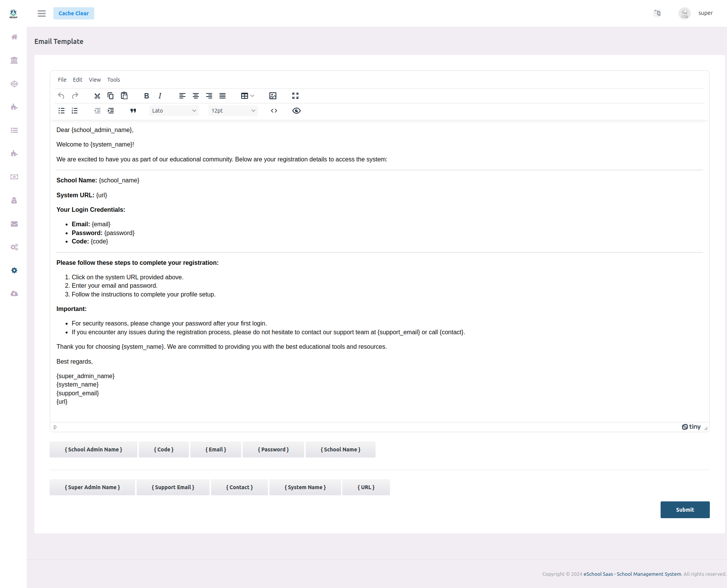This screenshot has height=588, width=727.
Task: Toggle the preview eye icon
Action: pyautogui.click(x=297, y=111)
